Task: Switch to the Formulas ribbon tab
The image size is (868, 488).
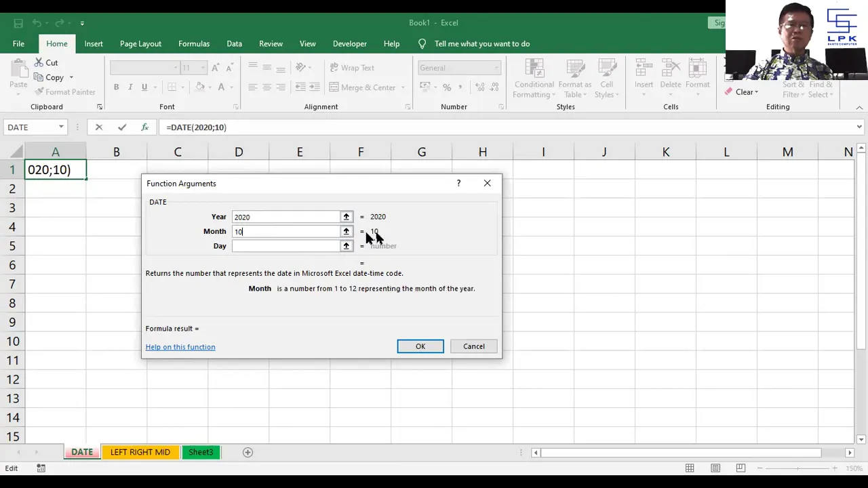Action: tap(194, 43)
